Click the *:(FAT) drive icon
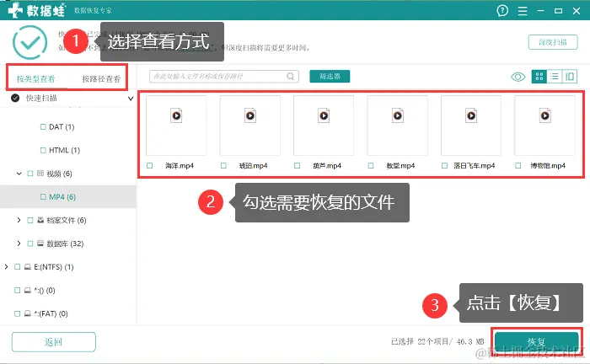 pyautogui.click(x=28, y=313)
